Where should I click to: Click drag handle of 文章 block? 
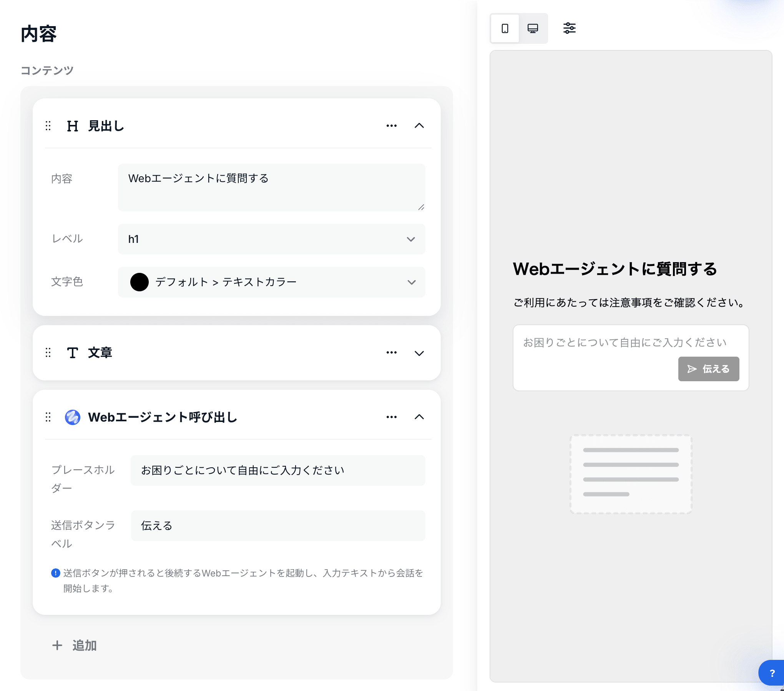(x=48, y=352)
